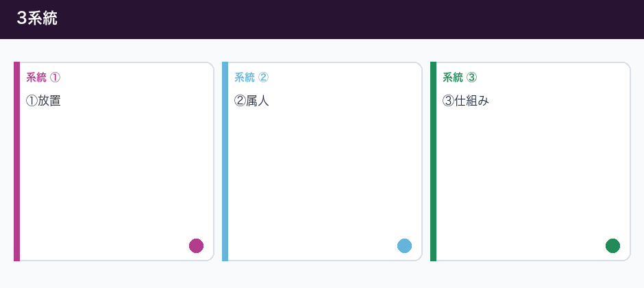Click the light blue dot in the 属人 card
The height and width of the screenshot is (288, 644).
[404, 245]
